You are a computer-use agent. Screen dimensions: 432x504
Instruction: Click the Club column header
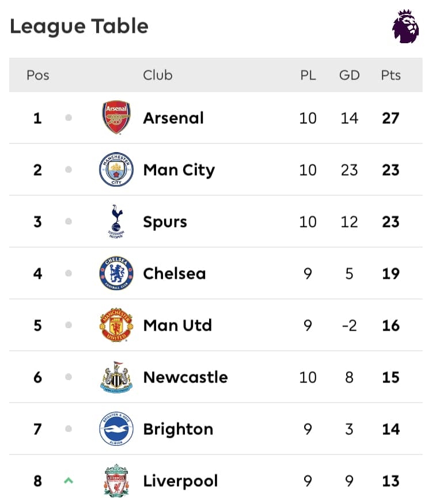point(157,75)
